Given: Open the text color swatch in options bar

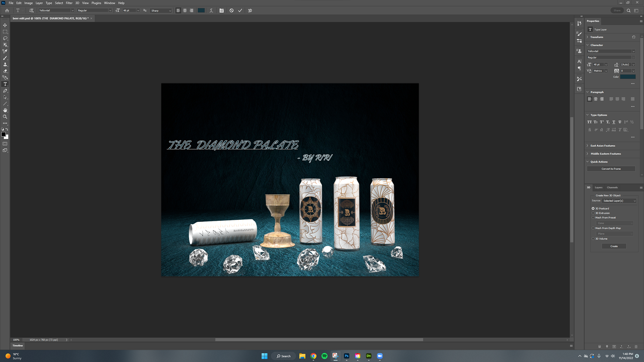Looking at the screenshot, I should [x=201, y=10].
